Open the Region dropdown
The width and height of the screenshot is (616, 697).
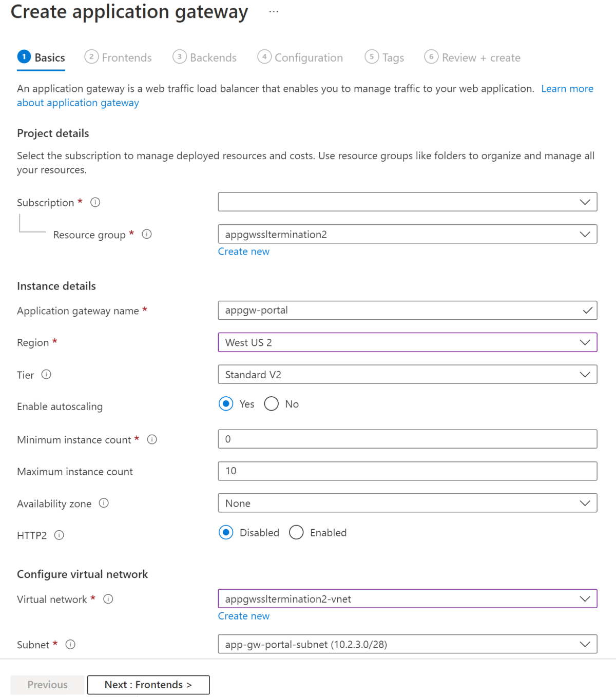[408, 342]
